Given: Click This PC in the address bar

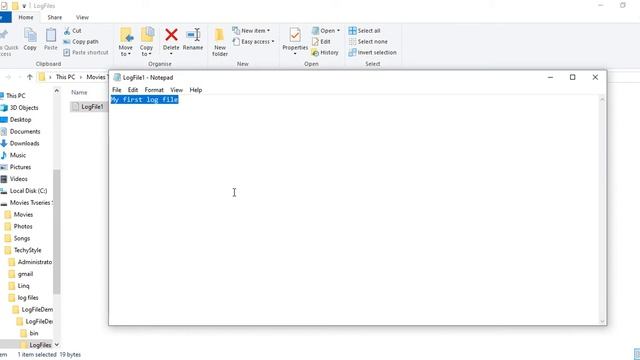Looking at the screenshot, I should [x=65, y=77].
